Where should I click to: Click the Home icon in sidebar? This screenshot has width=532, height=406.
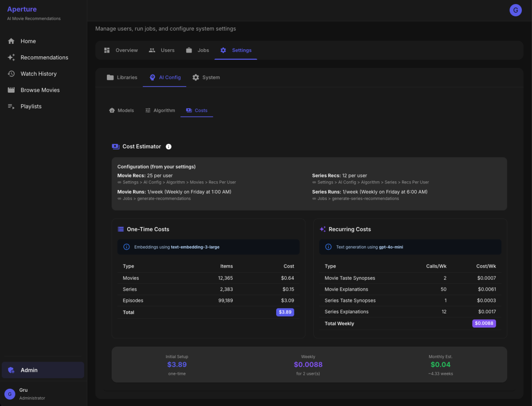click(12, 41)
